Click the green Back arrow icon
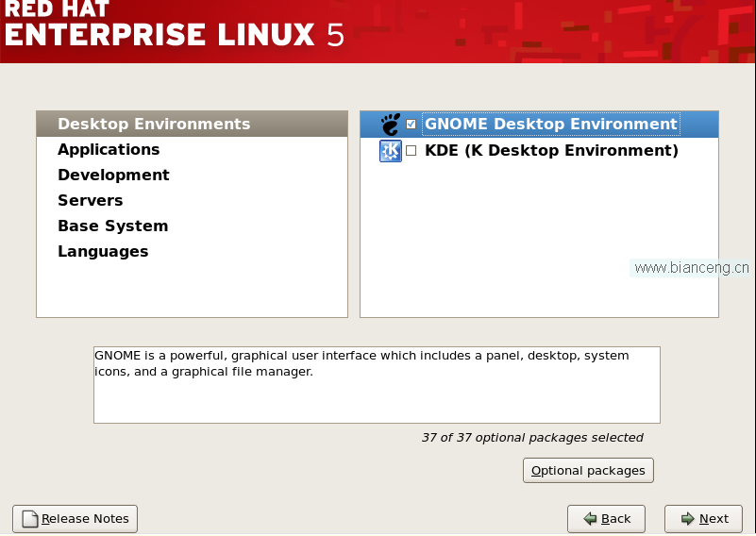The width and height of the screenshot is (756, 536). point(590,519)
